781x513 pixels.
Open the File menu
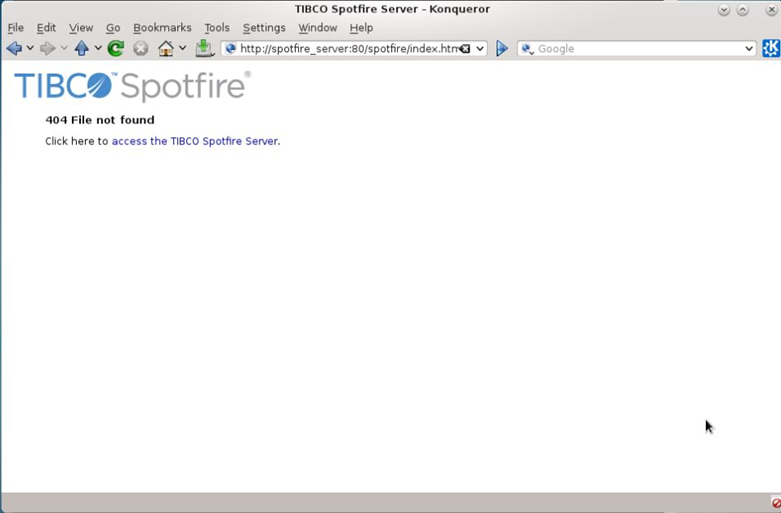(x=15, y=28)
